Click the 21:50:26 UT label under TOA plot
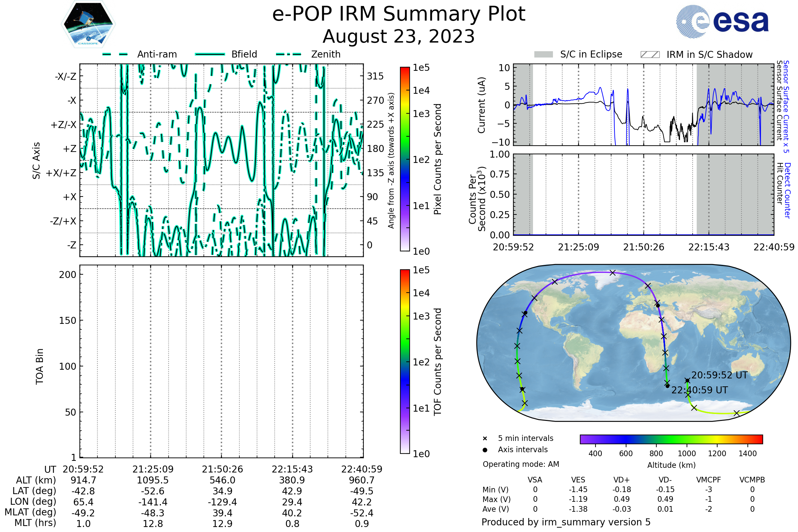The image size is (798, 532). pos(222,469)
